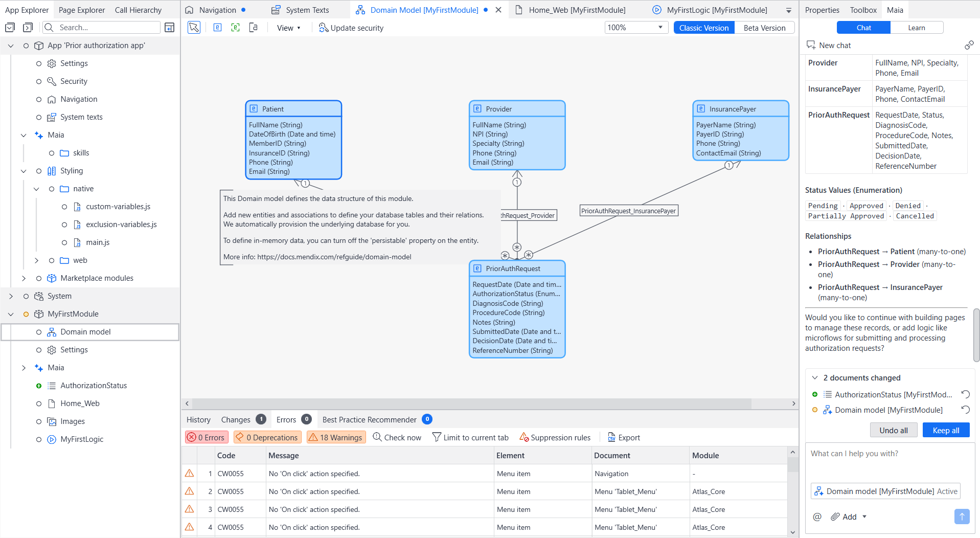Click the errors list scrollbar down arrow
The width and height of the screenshot is (980, 538).
pos(792,532)
